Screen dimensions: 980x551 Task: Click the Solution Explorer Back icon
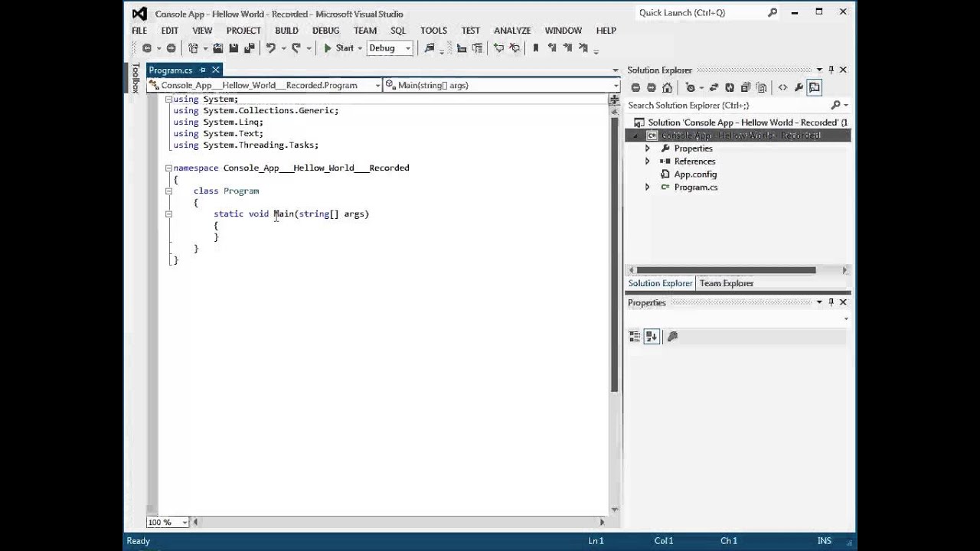[635, 87]
